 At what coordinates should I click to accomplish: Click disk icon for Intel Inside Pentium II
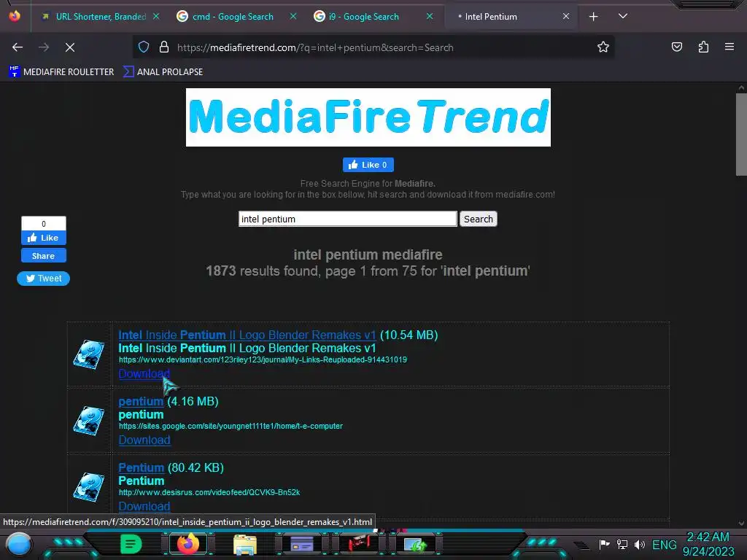(88, 354)
